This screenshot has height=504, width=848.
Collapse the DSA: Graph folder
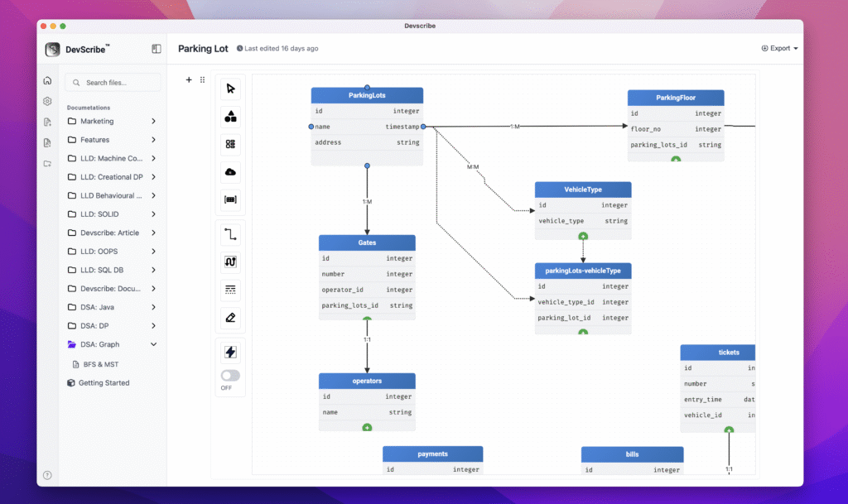click(154, 345)
